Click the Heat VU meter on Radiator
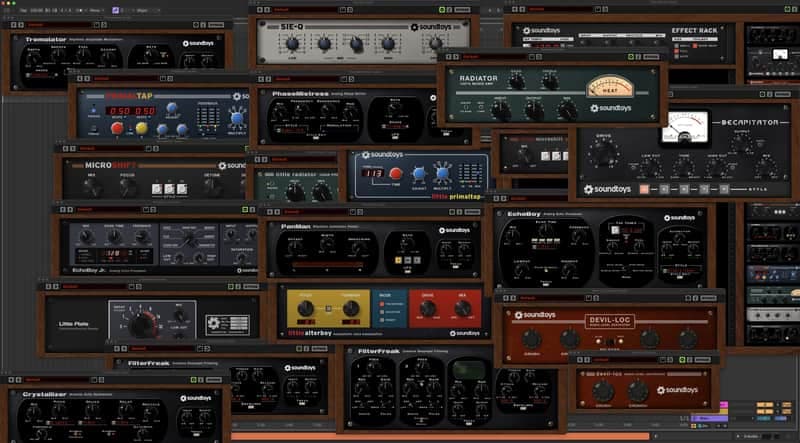Screen dimensions: 800x443 pyautogui.click(x=610, y=87)
